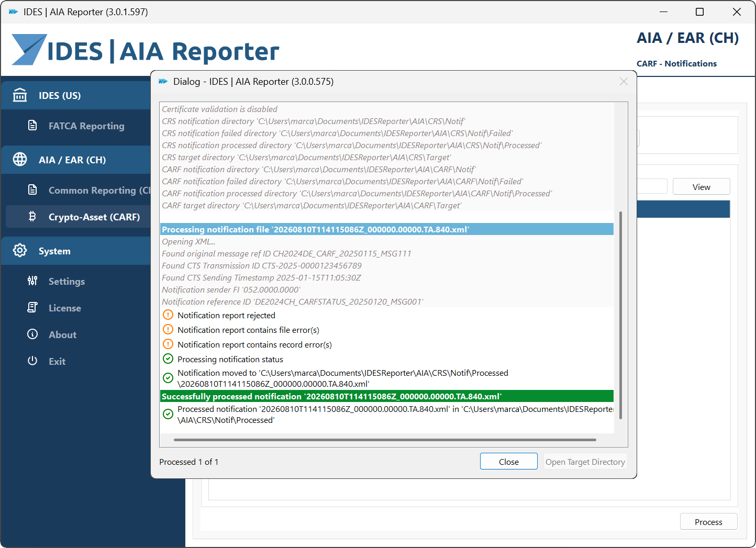Image resolution: width=756 pixels, height=548 pixels.
Task: Click the dialog log horizontal scrollbar
Action: point(385,440)
